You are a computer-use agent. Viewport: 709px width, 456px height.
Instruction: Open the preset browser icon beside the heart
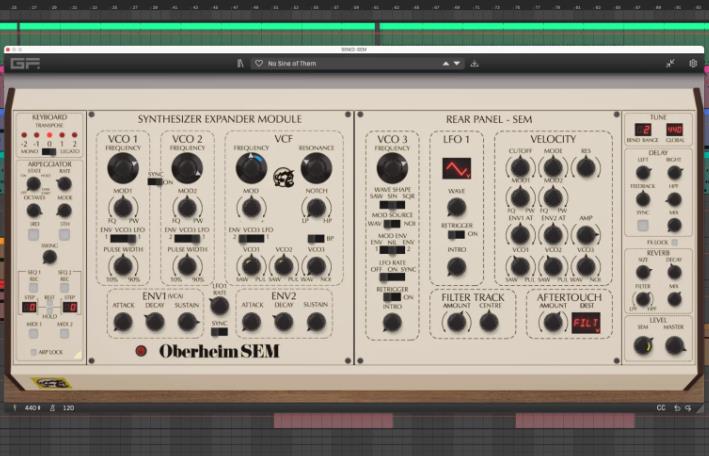coord(240,64)
